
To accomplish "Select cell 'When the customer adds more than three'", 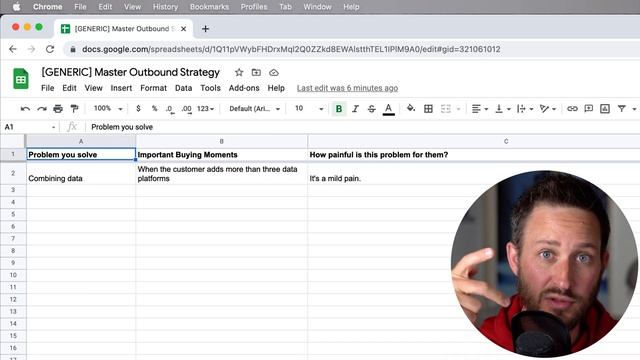I will coord(222,174).
